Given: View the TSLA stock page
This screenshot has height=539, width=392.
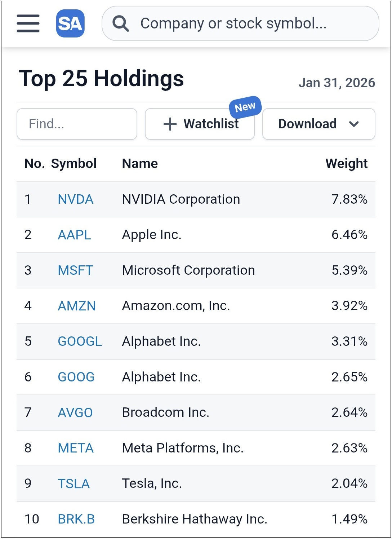Looking at the screenshot, I should point(74,483).
